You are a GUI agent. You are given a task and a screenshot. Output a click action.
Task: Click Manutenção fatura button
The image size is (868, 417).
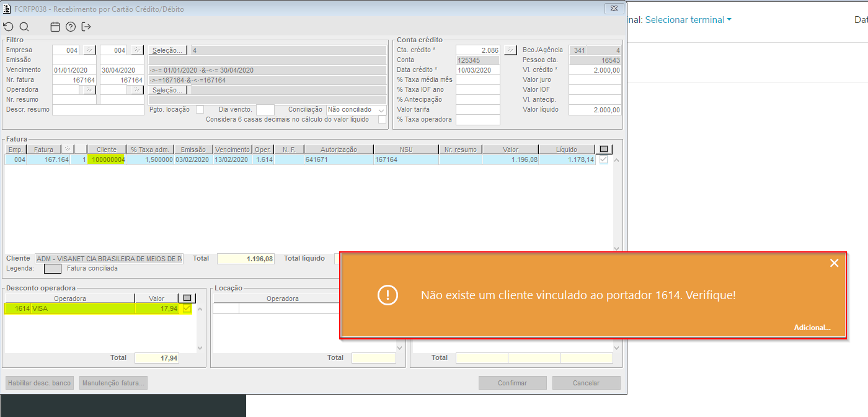113,383
